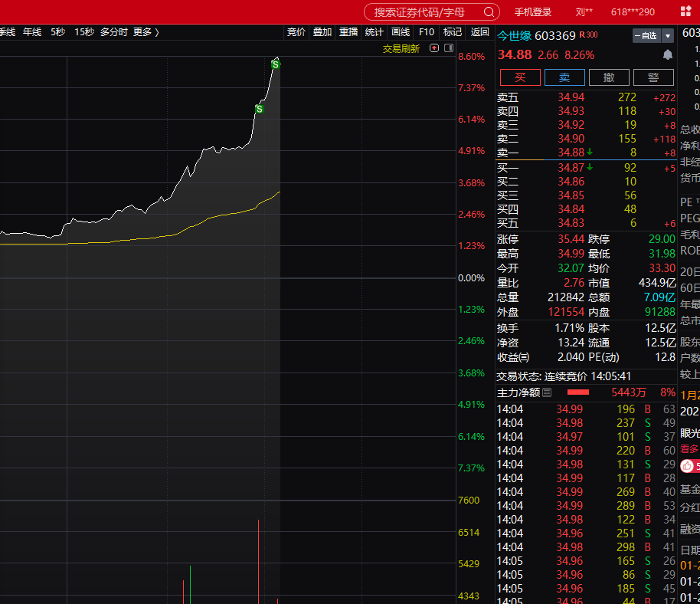Click the red up-arrow icon beside 交易刷新

click(434, 48)
